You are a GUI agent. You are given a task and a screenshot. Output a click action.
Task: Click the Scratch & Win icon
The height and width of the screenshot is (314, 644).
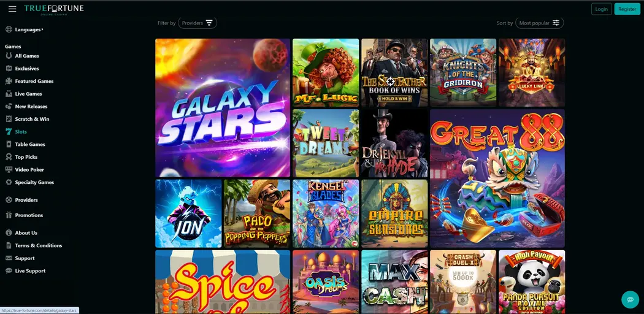point(9,119)
